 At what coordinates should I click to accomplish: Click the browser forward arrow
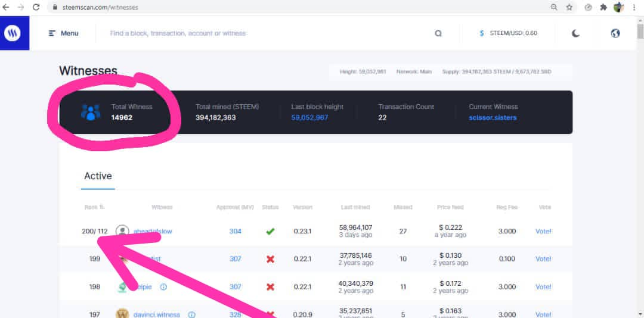pos(20,7)
